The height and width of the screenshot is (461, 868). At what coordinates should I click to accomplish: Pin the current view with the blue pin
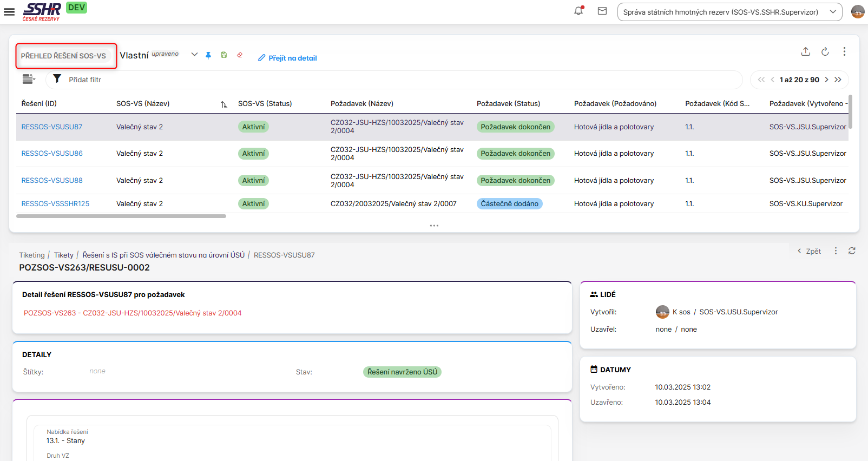click(x=208, y=55)
